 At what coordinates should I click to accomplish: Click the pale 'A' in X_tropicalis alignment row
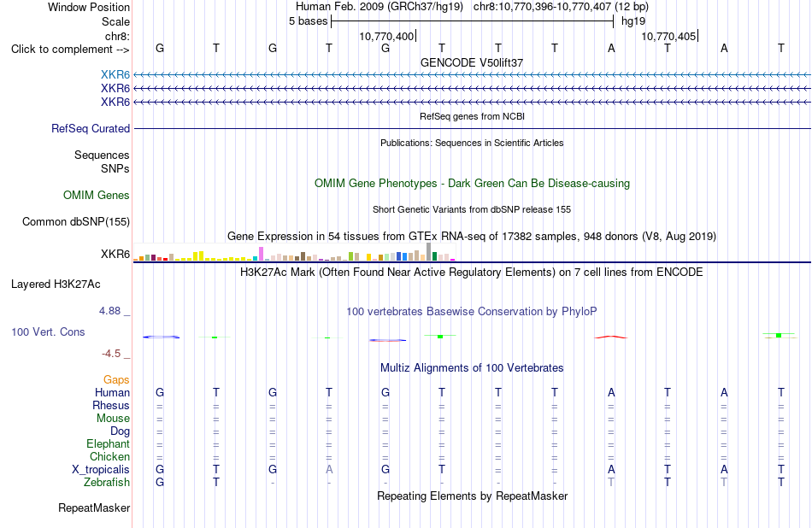point(329,470)
